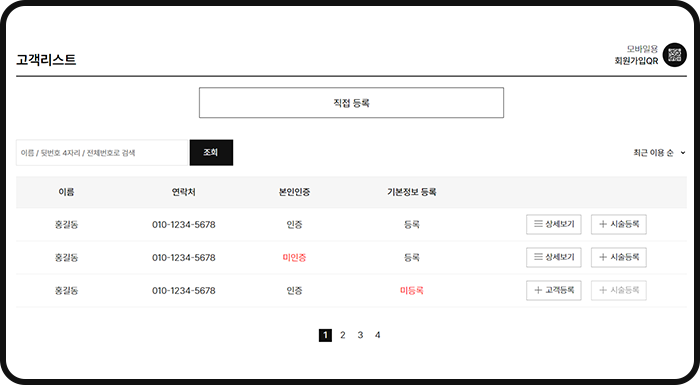
Task: Click the chevron next to 최근 이용 순
Action: tap(683, 153)
